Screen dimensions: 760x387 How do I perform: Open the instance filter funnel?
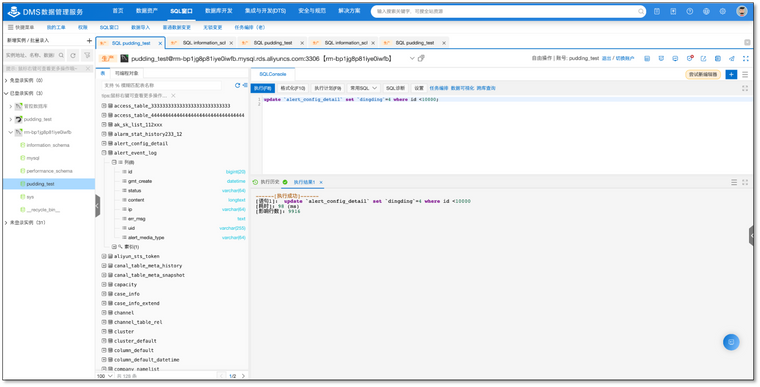(x=87, y=55)
